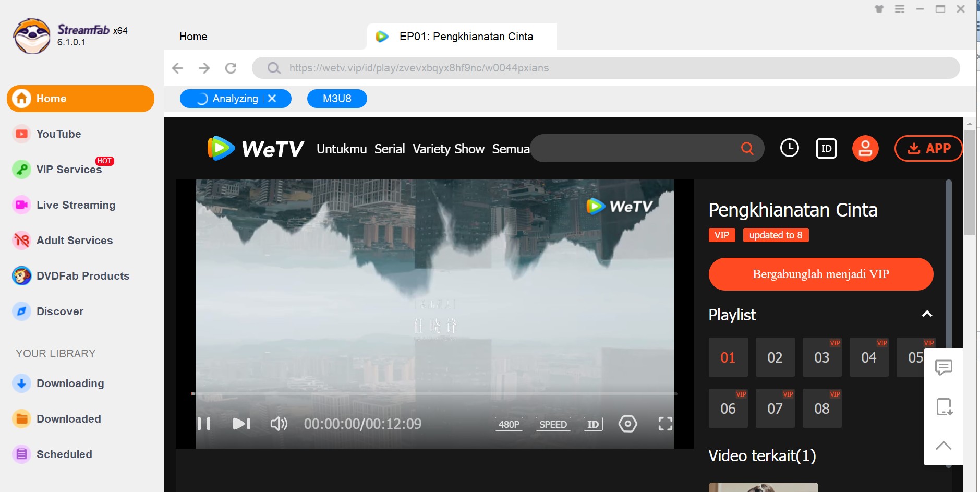Open Untukmu on WeTV navigation
This screenshot has height=492, width=980.
(x=342, y=149)
